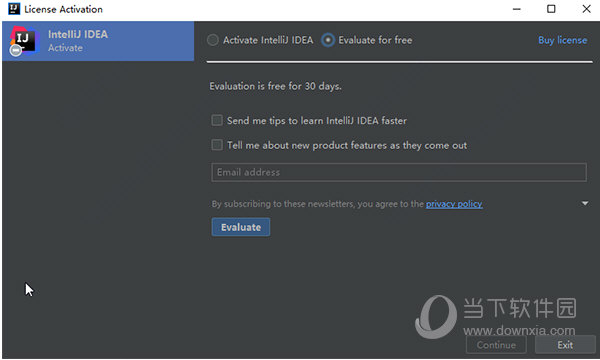The width and height of the screenshot is (600, 360).
Task: Close the License Activation dialog
Action: tap(586, 9)
